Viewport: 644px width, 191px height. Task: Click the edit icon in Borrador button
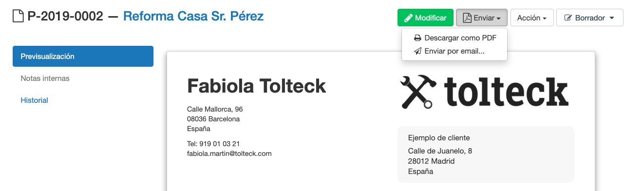coord(568,18)
